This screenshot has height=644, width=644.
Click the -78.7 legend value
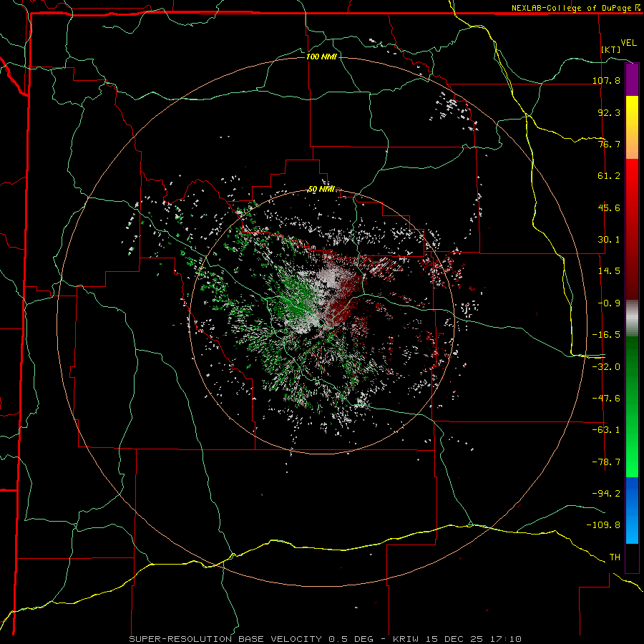point(606,462)
